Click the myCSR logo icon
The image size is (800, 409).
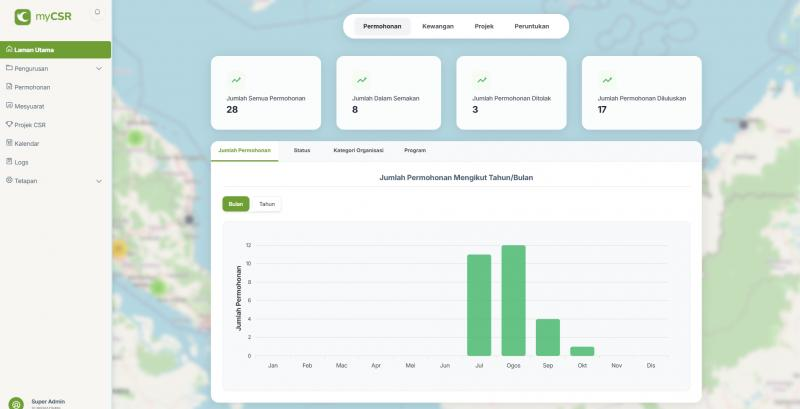(22, 17)
